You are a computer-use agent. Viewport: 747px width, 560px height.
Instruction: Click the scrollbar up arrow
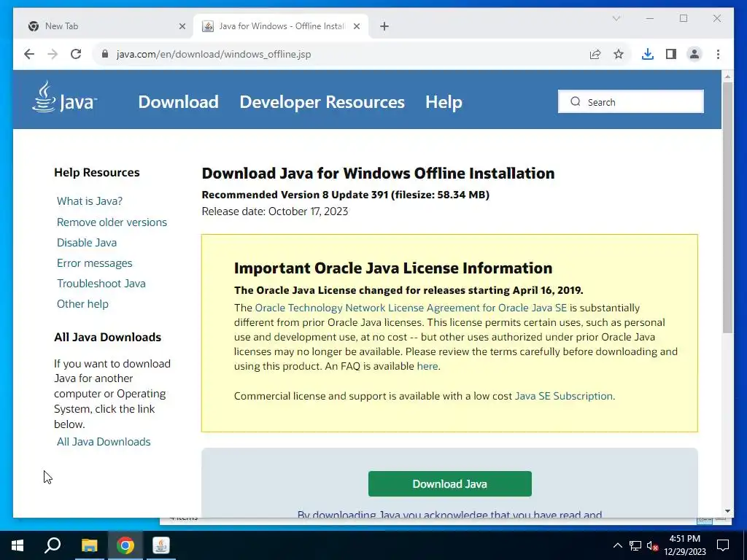click(x=727, y=76)
